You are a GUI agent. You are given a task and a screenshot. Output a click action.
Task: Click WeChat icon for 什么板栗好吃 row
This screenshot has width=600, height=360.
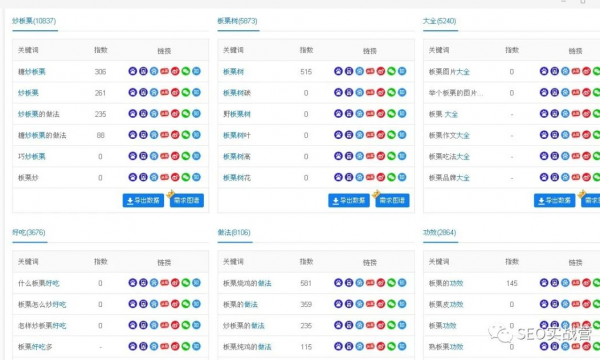click(186, 283)
